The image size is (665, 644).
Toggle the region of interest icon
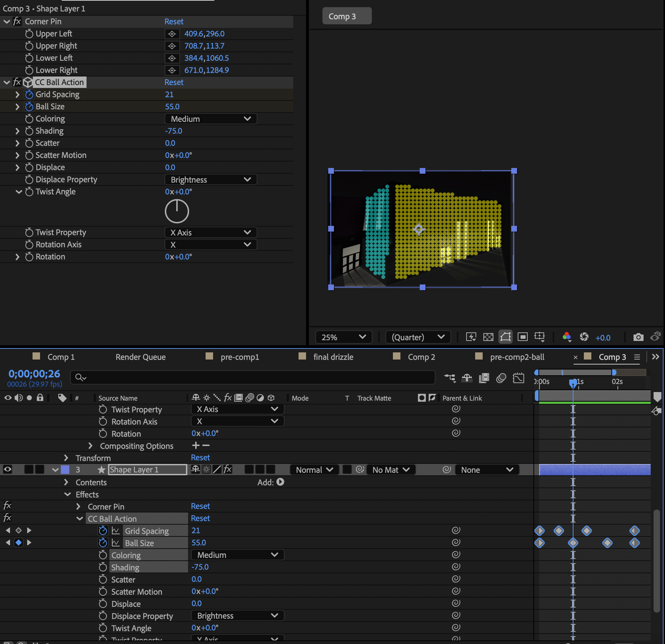[x=522, y=337]
